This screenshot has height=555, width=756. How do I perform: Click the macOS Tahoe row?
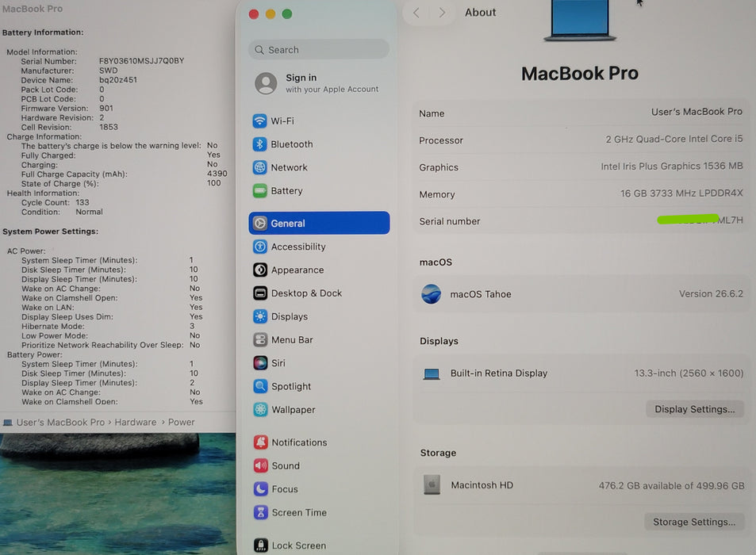tap(581, 294)
